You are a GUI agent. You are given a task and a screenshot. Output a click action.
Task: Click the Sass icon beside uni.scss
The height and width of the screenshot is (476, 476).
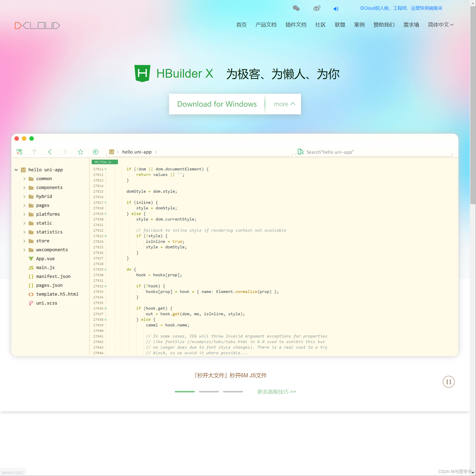click(x=31, y=303)
